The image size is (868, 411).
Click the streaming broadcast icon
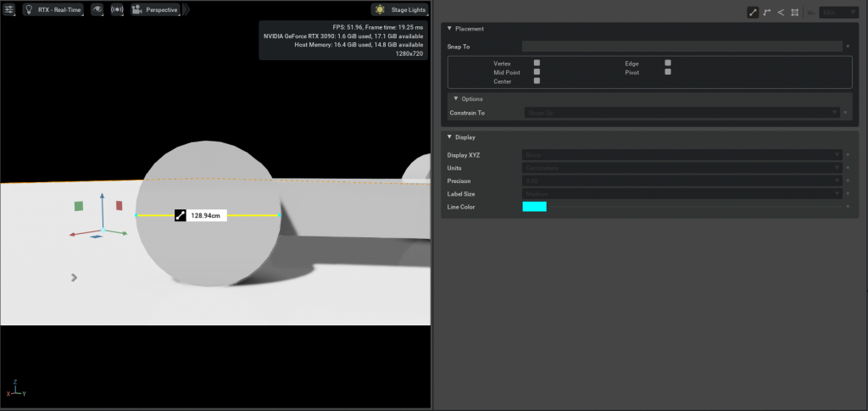(117, 9)
